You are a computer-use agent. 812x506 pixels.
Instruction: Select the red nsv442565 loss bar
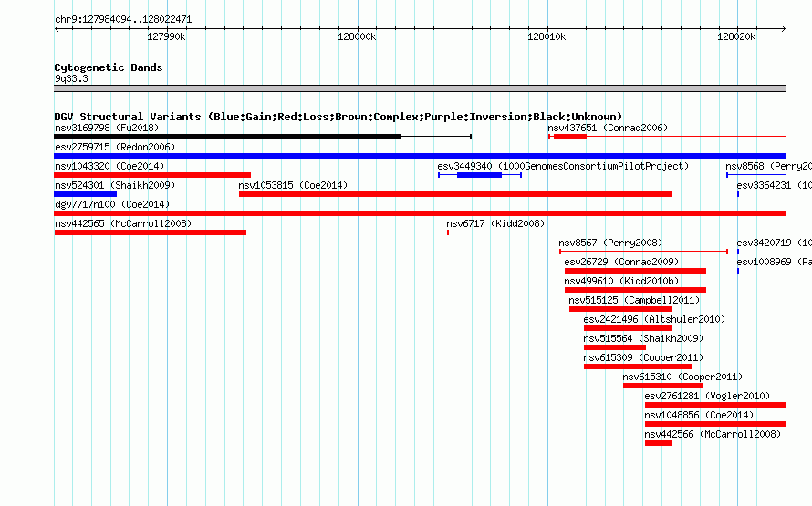coord(151,232)
